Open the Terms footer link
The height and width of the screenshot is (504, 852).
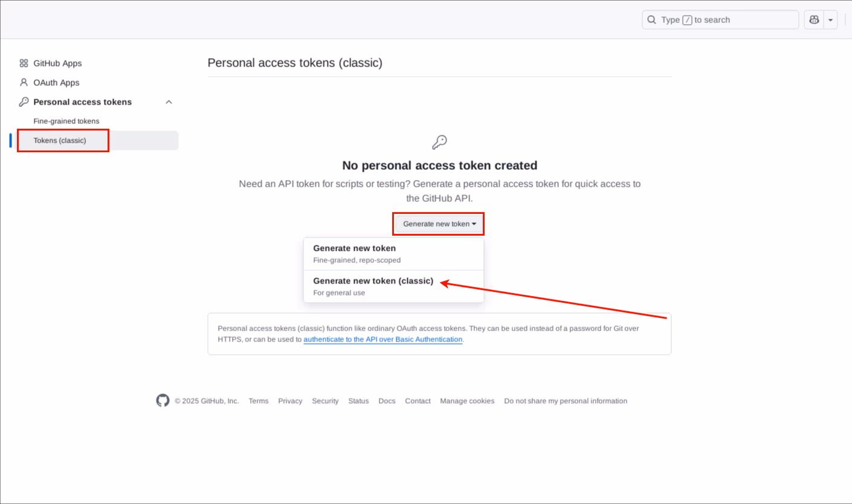259,401
